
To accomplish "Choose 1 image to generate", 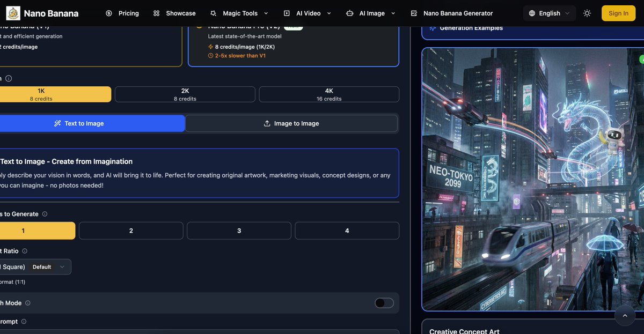I will click(37, 231).
